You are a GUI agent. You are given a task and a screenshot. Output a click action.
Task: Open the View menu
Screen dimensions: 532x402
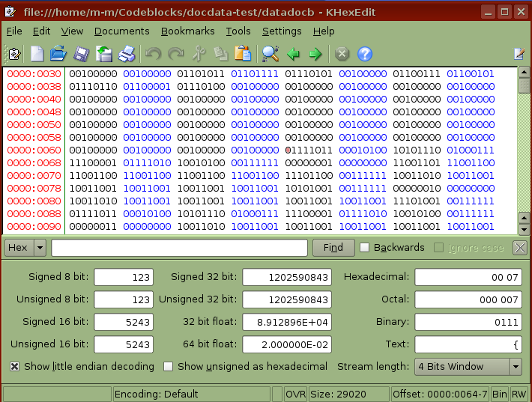72,31
